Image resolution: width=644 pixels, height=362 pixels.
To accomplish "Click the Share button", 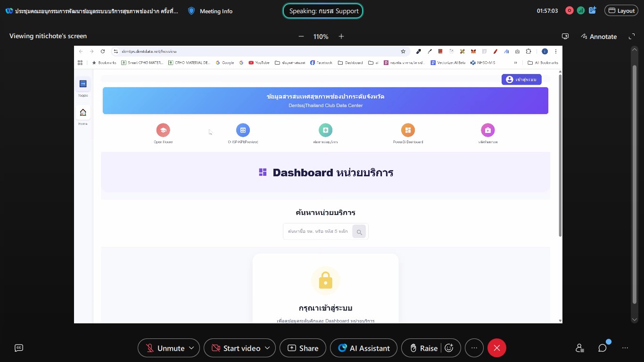I will 303,348.
